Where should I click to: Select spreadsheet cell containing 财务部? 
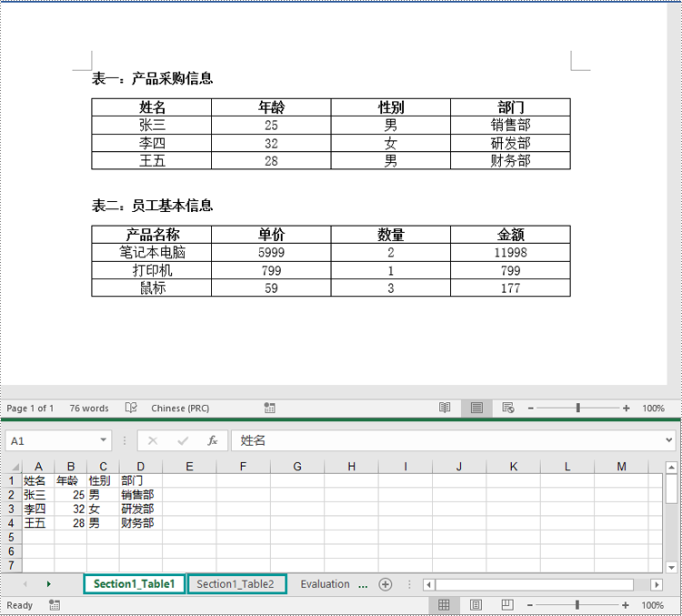coord(140,523)
